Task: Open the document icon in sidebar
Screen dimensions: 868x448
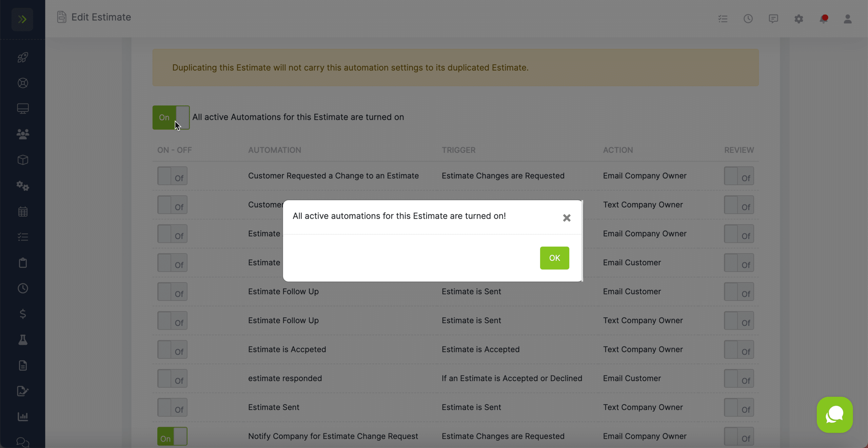Action: pos(23,366)
